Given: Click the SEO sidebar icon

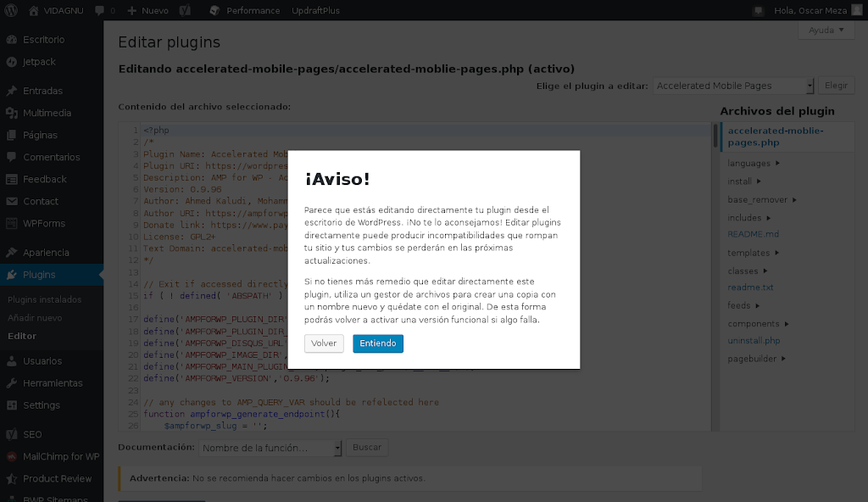Looking at the screenshot, I should coord(12,434).
